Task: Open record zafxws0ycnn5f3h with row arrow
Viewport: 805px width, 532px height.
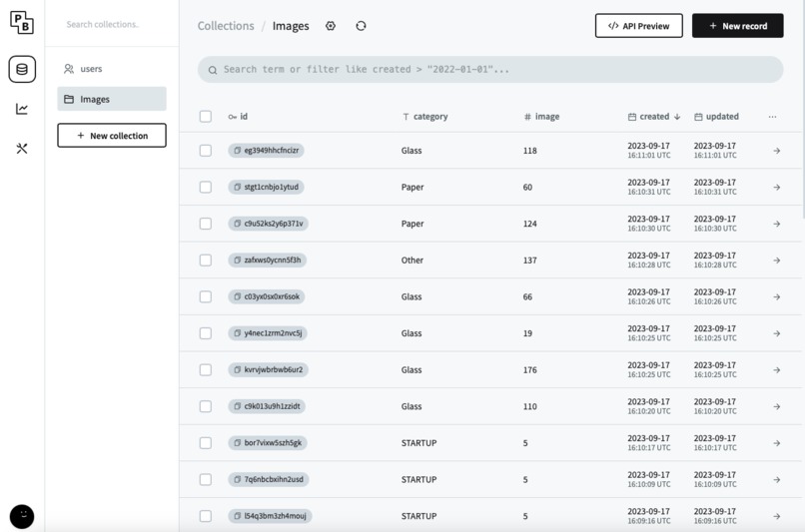Action: coord(777,261)
